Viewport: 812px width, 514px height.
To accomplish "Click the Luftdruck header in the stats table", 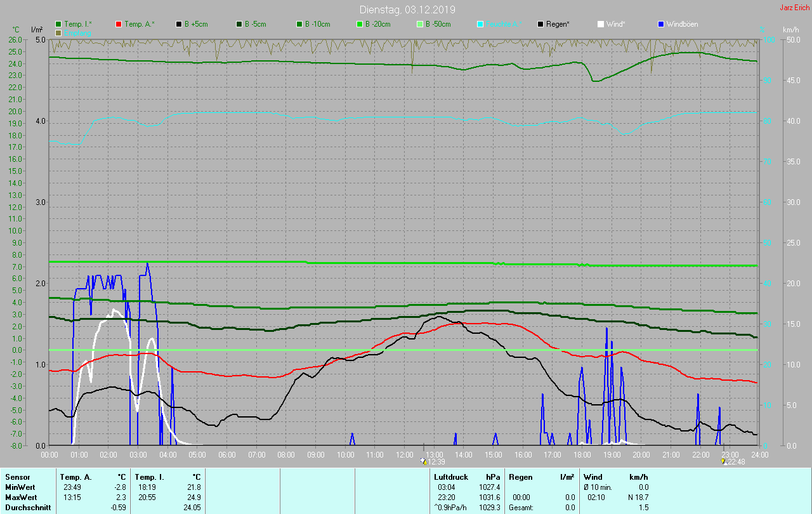I will click(451, 477).
